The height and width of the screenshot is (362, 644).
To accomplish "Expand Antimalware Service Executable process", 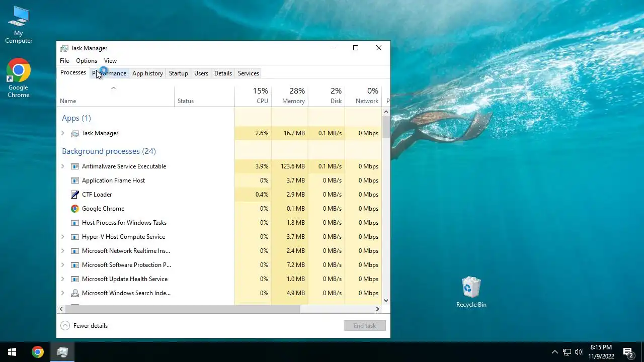I will (63, 166).
